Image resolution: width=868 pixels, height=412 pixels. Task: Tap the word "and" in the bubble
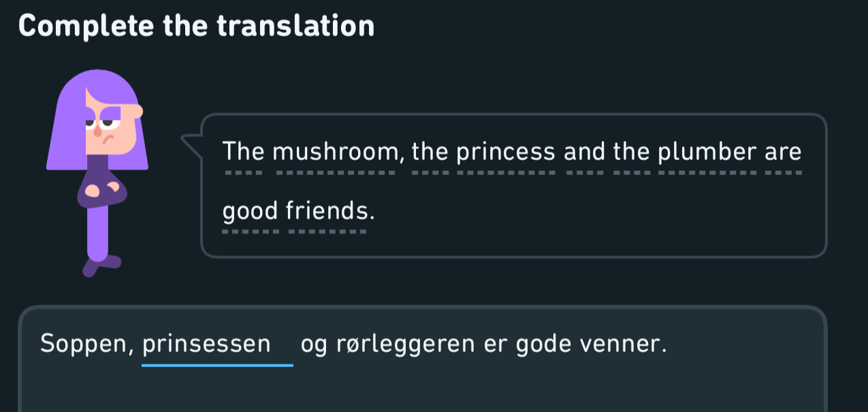[584, 151]
